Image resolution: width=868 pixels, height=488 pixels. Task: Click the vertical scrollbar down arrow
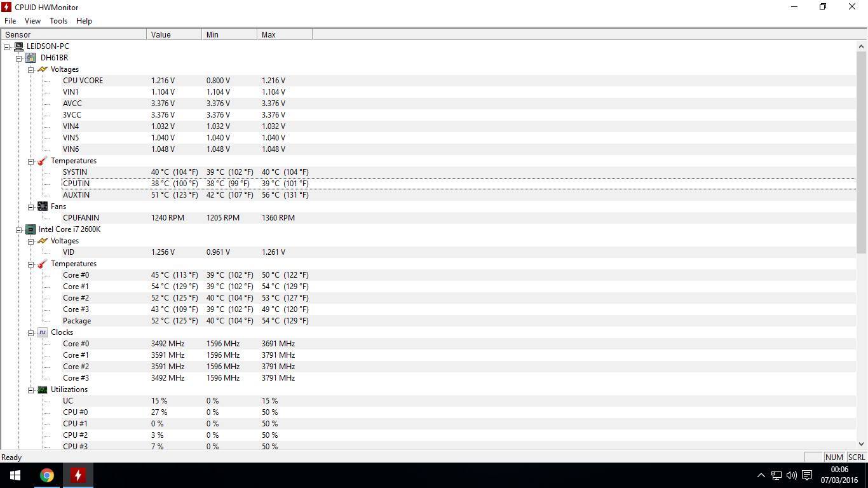(862, 444)
